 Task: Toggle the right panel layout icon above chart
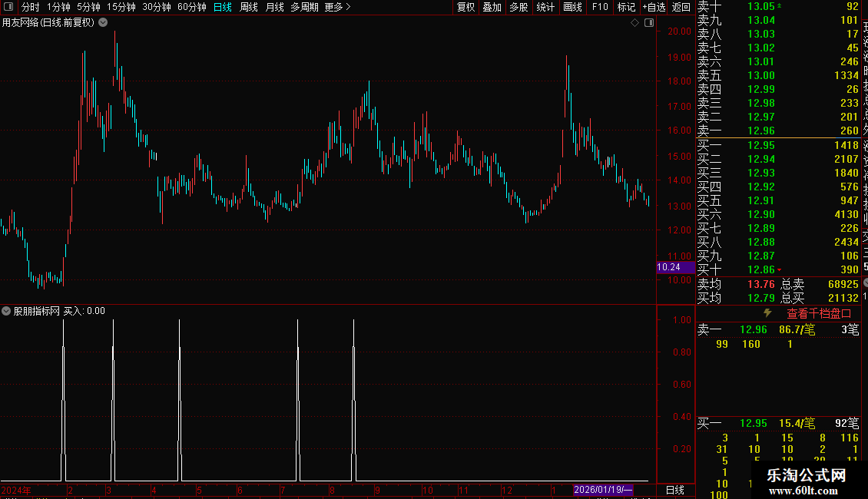click(x=649, y=23)
